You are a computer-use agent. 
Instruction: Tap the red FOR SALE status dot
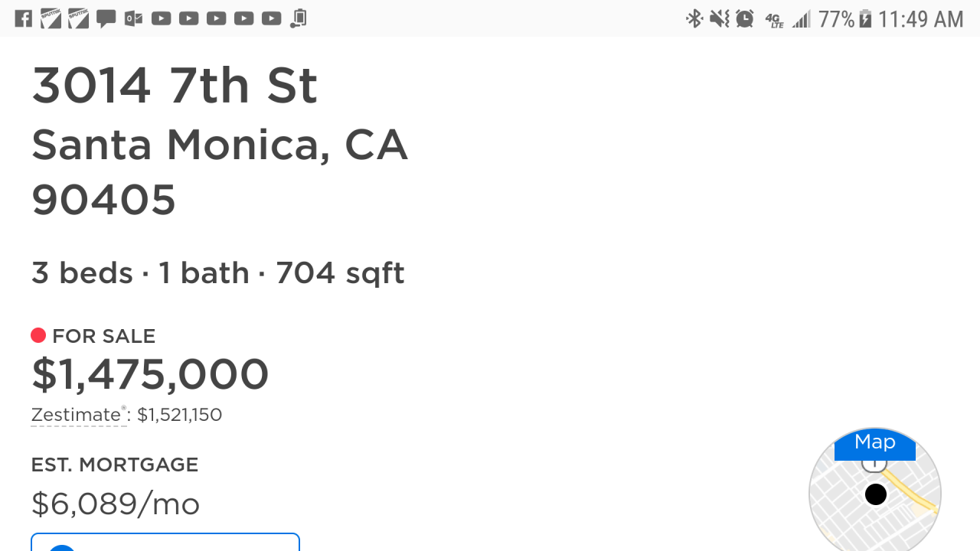[38, 335]
